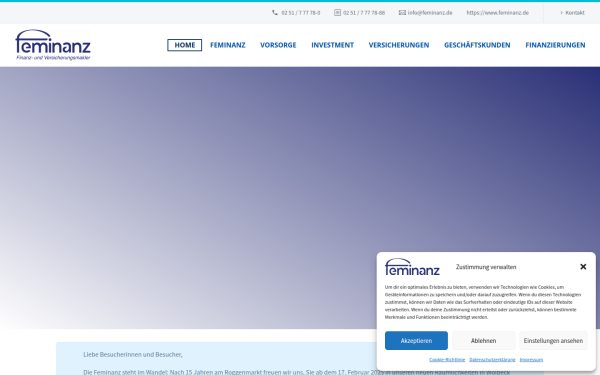Navigate to GESCHÄFTSKUNDEN menu
The image size is (600, 375).
click(477, 45)
